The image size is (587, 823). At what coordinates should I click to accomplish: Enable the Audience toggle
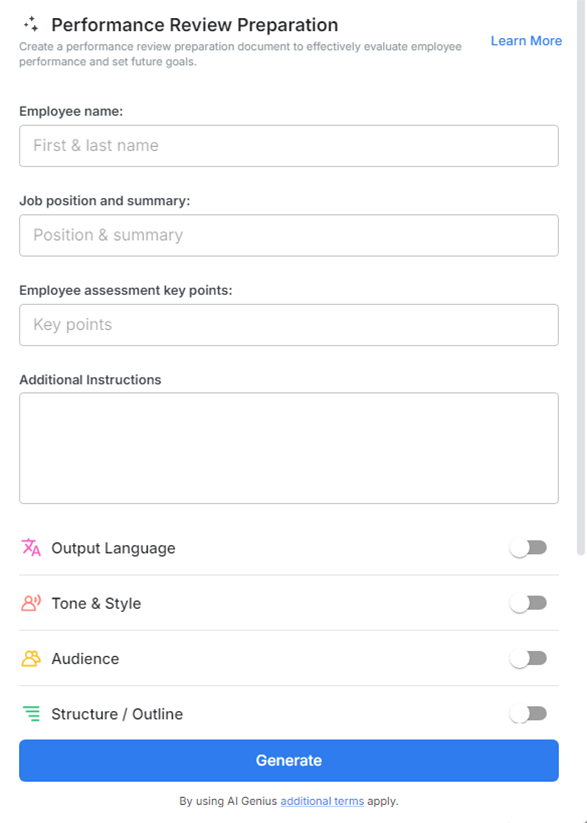coord(528,658)
